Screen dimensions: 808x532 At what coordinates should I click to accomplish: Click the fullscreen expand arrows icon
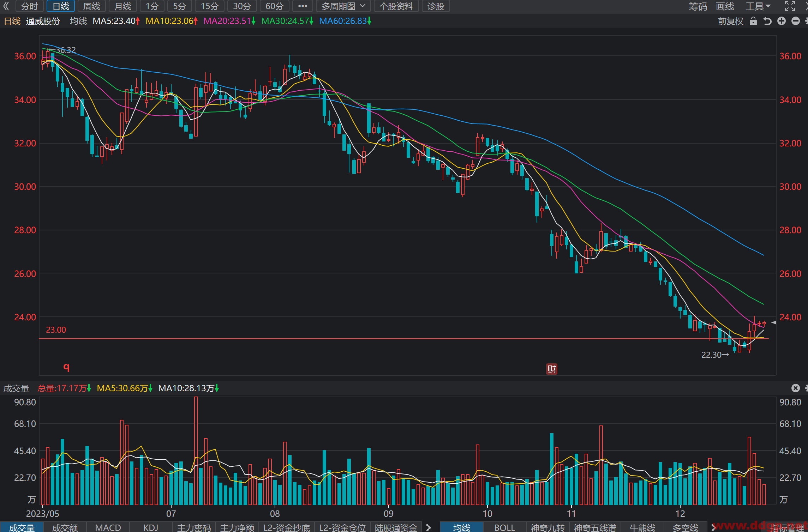[x=790, y=6]
